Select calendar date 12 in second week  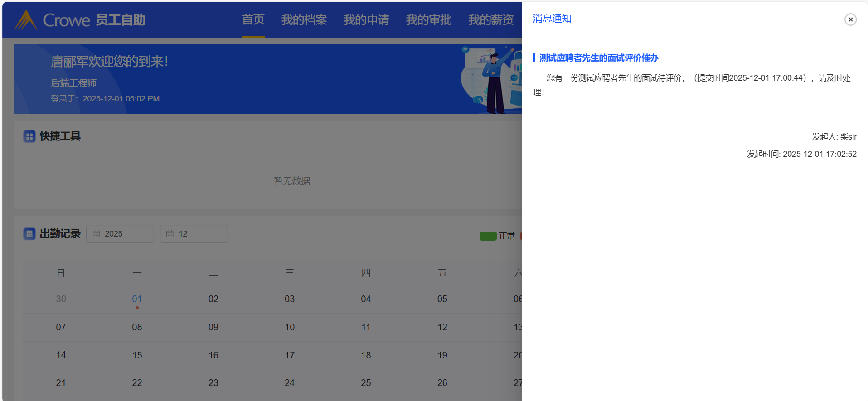[x=442, y=327]
